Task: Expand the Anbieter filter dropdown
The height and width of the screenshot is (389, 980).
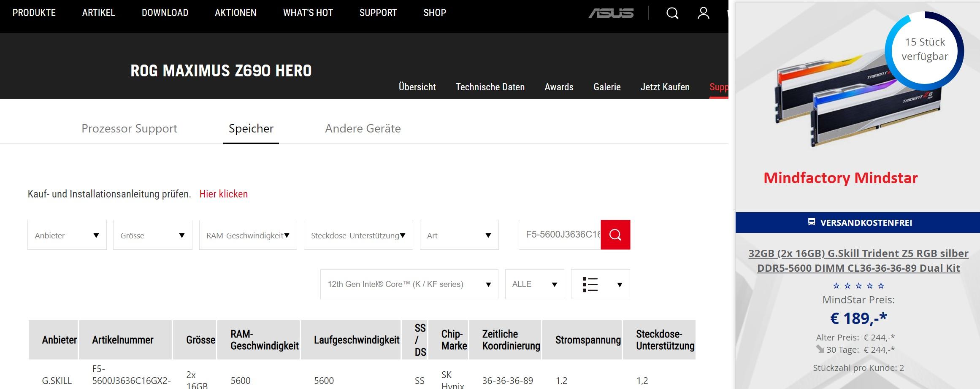Action: pyautogui.click(x=67, y=235)
